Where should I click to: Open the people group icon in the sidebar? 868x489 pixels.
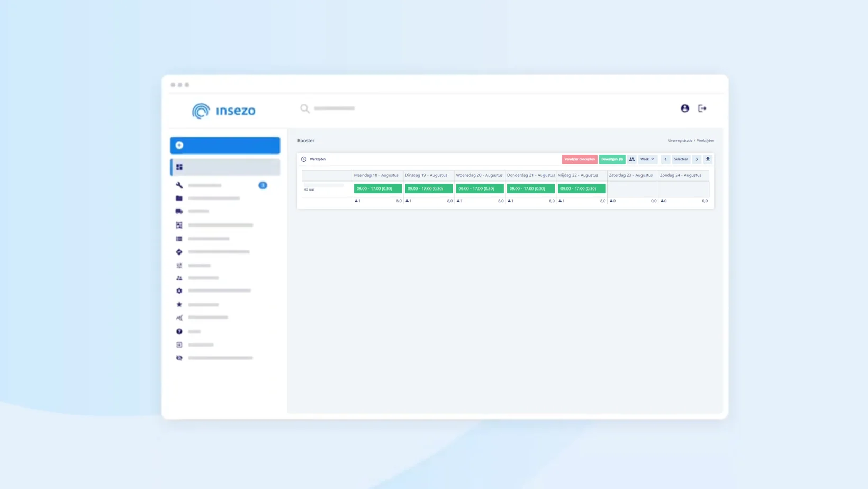tap(179, 278)
